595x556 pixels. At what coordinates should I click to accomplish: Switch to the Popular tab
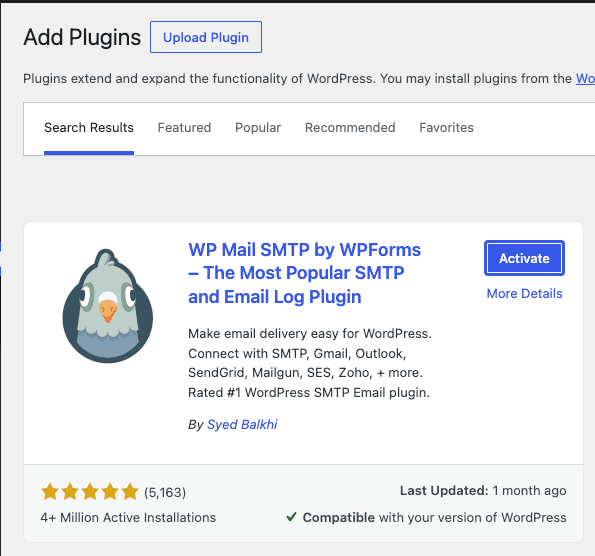pos(258,128)
